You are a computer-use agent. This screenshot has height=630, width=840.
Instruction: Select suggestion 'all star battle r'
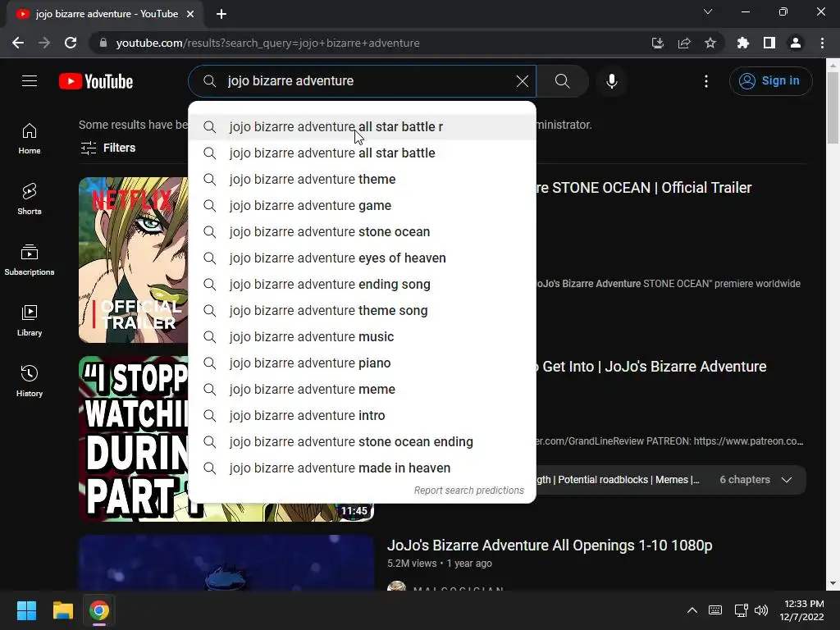[x=362, y=127]
